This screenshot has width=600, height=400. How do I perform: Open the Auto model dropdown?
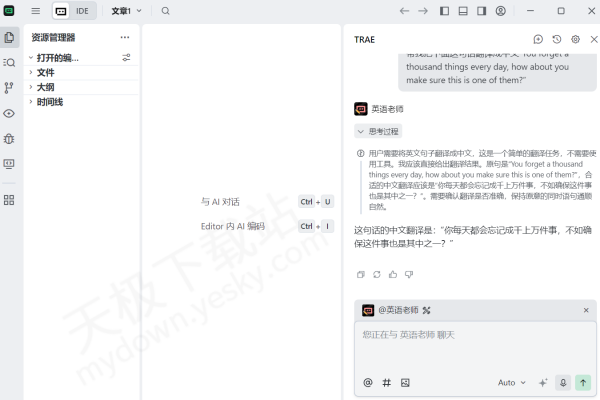click(511, 382)
